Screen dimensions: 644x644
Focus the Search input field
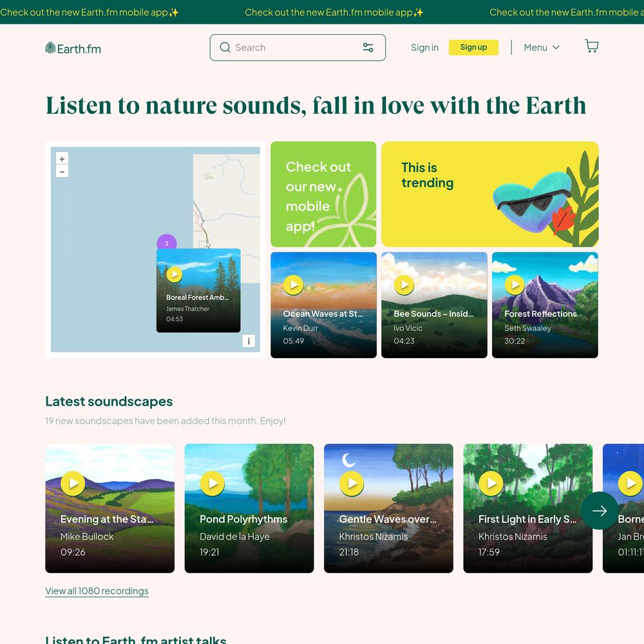[296, 48]
